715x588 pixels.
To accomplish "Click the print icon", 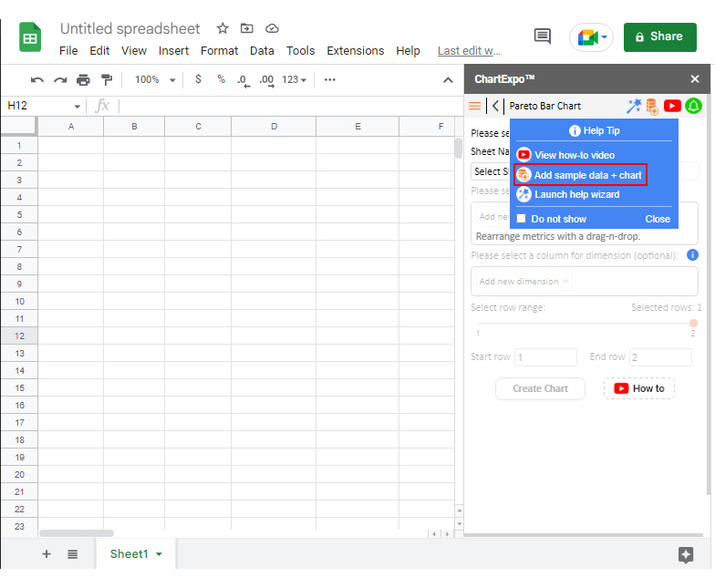I will pyautogui.click(x=83, y=80).
